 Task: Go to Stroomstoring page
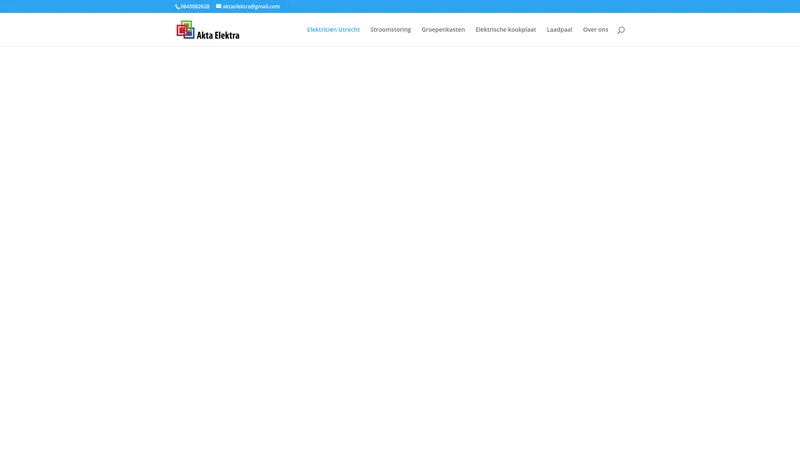tap(390, 30)
